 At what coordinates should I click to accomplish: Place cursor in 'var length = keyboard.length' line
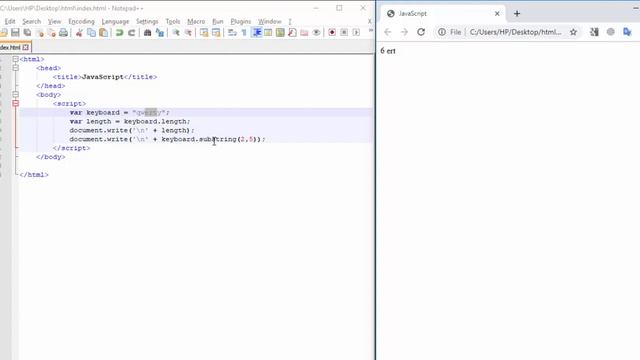pos(130,122)
